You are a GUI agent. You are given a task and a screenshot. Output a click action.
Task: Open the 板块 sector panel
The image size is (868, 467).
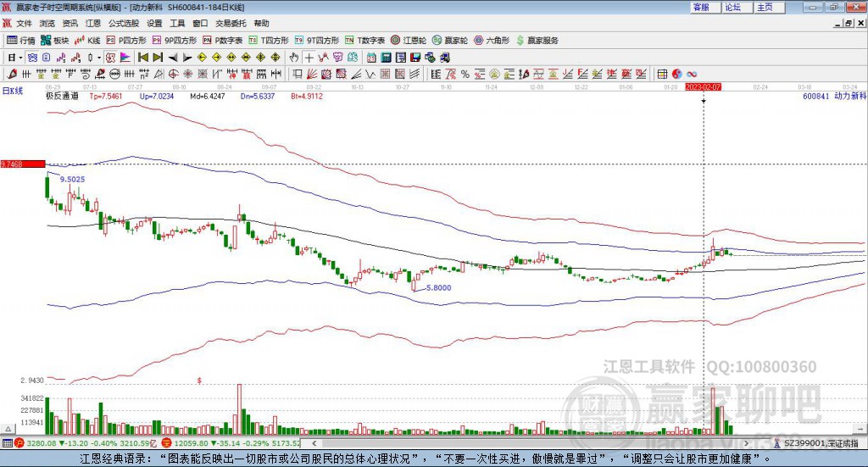tap(55, 40)
